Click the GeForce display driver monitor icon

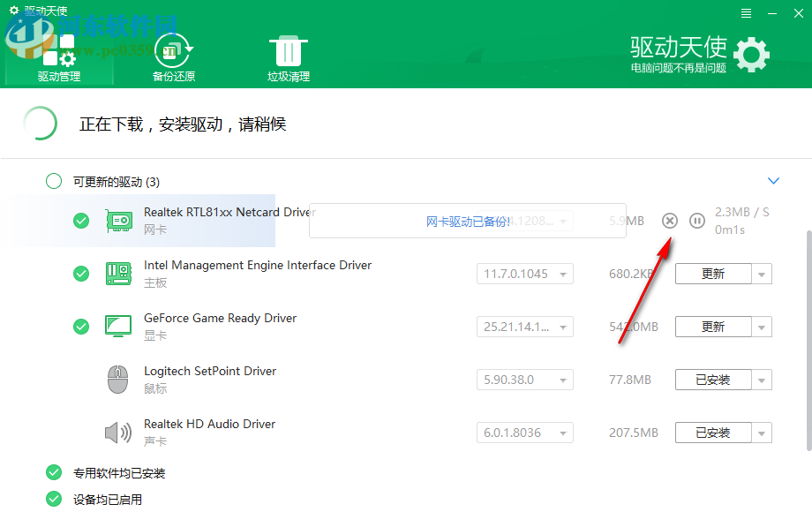tap(118, 327)
